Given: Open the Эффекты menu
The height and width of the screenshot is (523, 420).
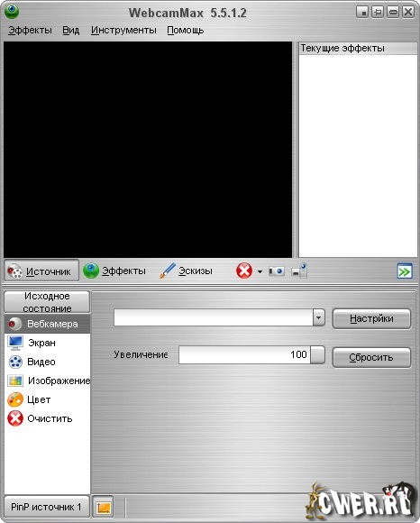Looking at the screenshot, I should (30, 30).
